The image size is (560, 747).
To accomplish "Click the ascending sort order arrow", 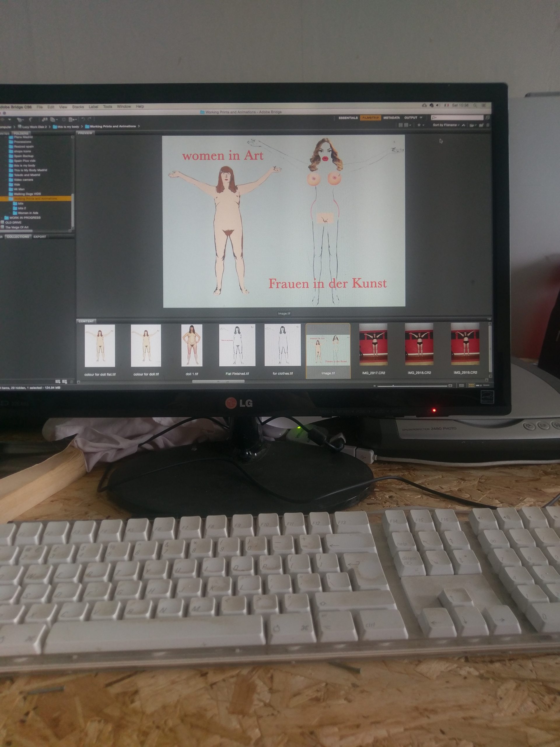I will click(463, 125).
